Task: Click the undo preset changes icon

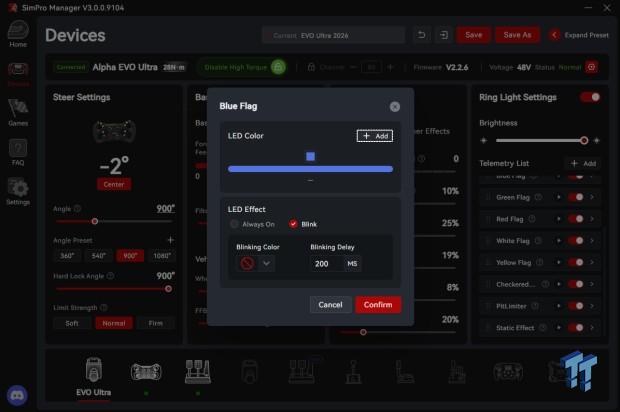Action: (422, 35)
